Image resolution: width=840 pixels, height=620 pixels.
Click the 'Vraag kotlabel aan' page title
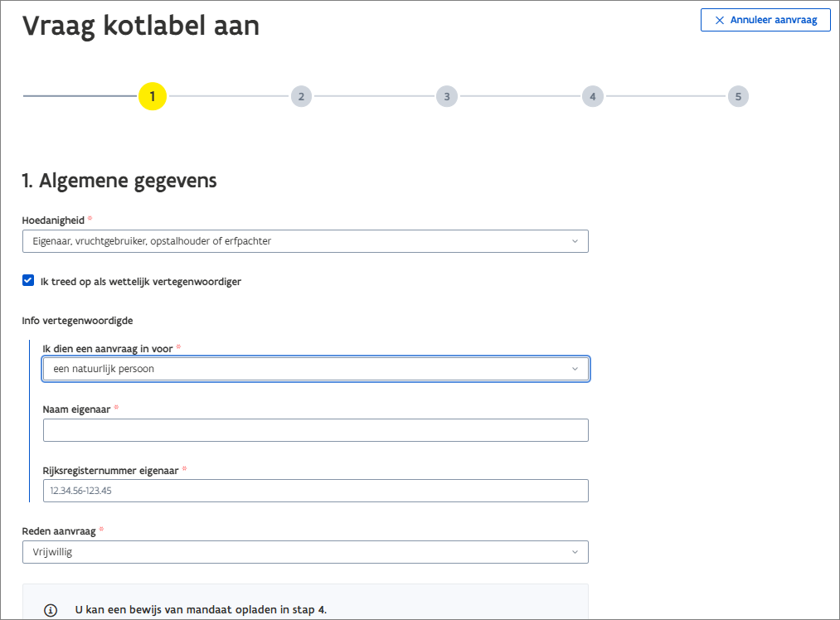point(140,26)
